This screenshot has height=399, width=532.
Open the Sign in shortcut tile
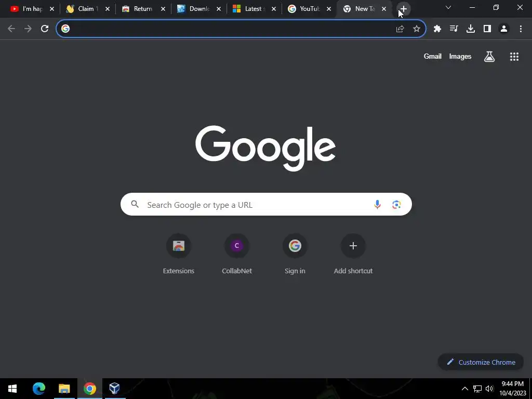click(x=295, y=254)
